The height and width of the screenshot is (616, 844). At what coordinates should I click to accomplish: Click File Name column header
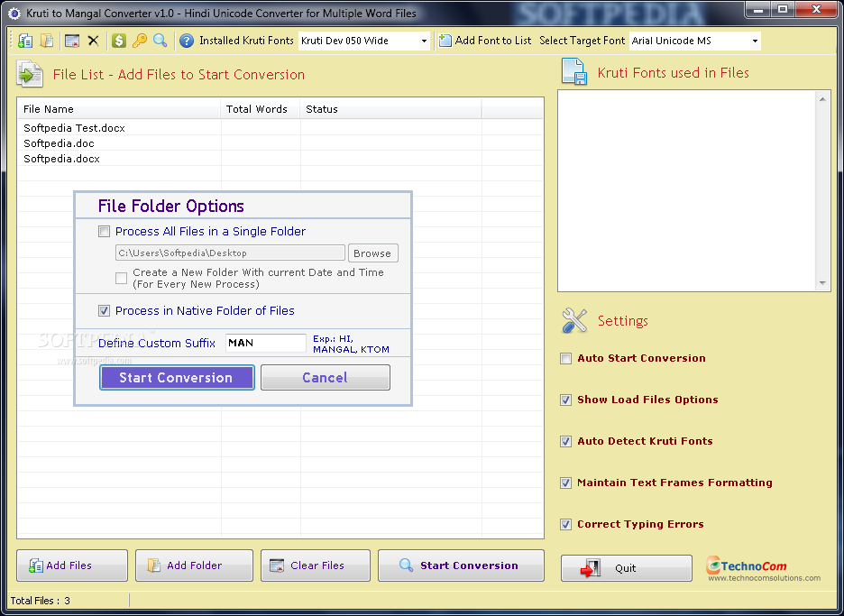point(119,109)
